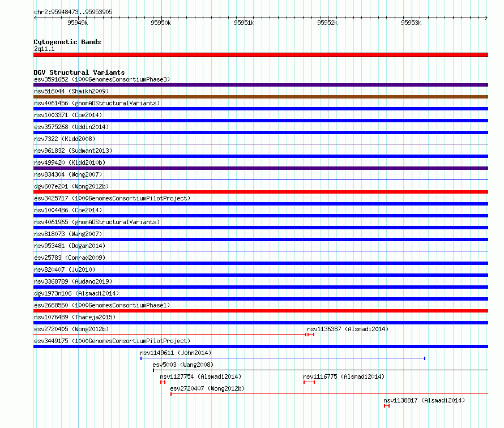Open the esv3575268 Uddin2014 variant

point(71,127)
